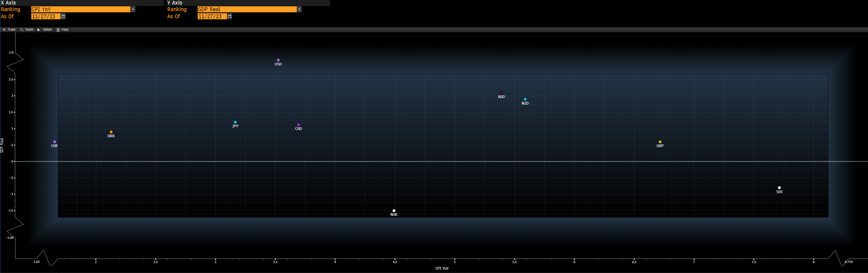
Task: Click the CPI YoY ranking field
Action: (81, 9)
